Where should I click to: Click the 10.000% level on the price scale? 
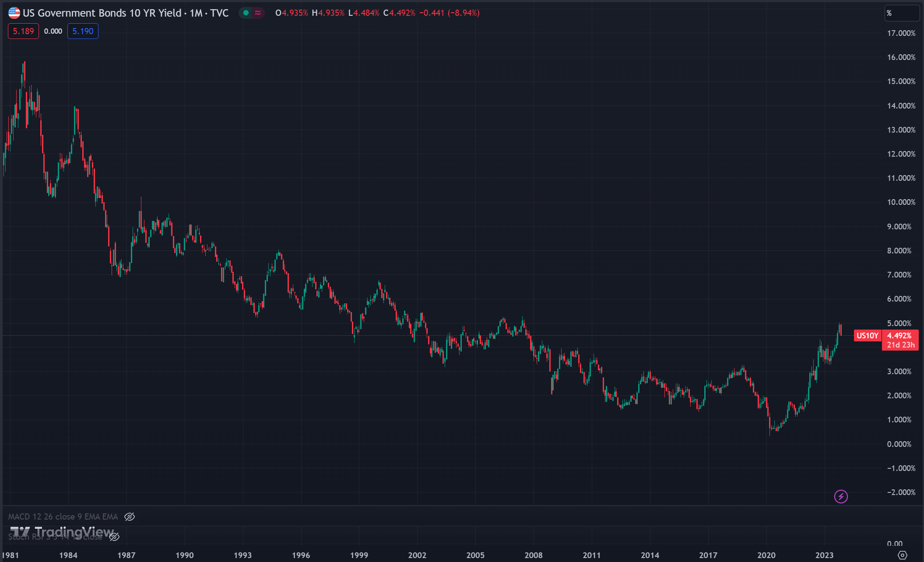[901, 202]
